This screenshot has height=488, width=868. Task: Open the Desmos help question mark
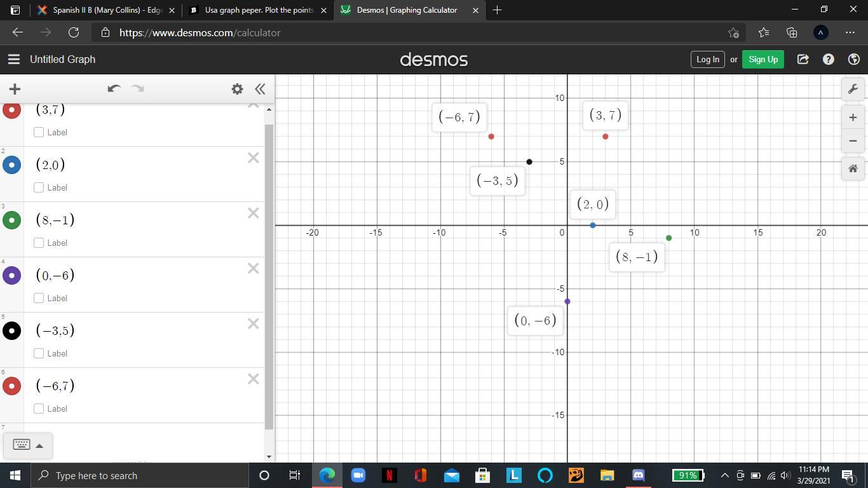click(828, 59)
